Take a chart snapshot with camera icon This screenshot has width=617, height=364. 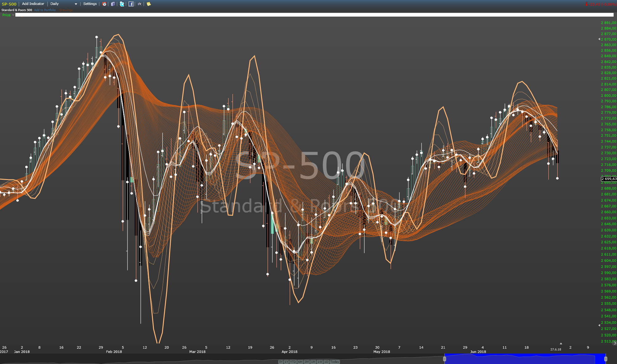point(140,4)
